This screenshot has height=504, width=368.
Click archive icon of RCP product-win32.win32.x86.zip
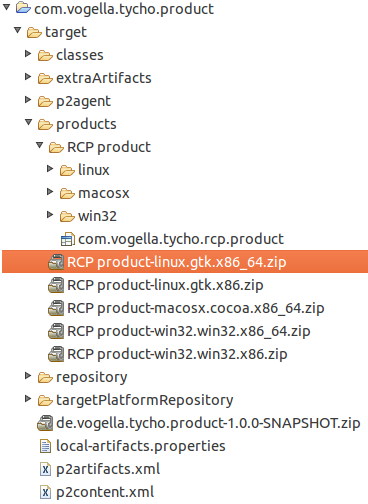[56, 354]
